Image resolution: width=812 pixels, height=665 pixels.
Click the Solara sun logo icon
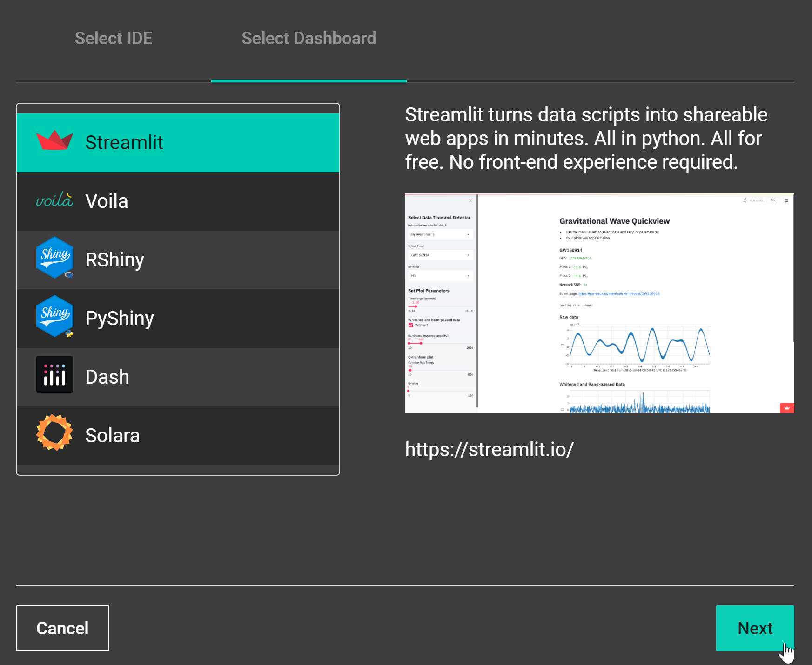click(54, 432)
